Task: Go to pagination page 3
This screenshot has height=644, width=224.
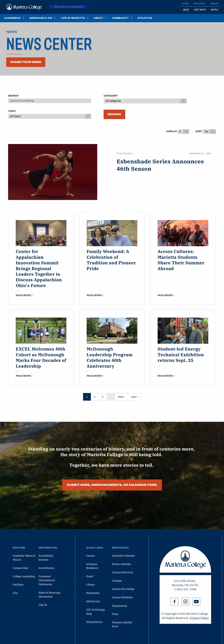Action: pos(103,397)
